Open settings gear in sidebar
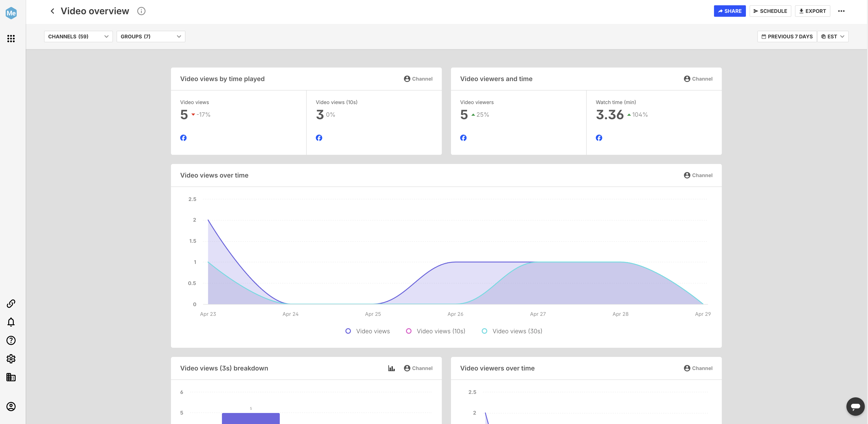Viewport: 868px width, 424px height. (x=11, y=359)
